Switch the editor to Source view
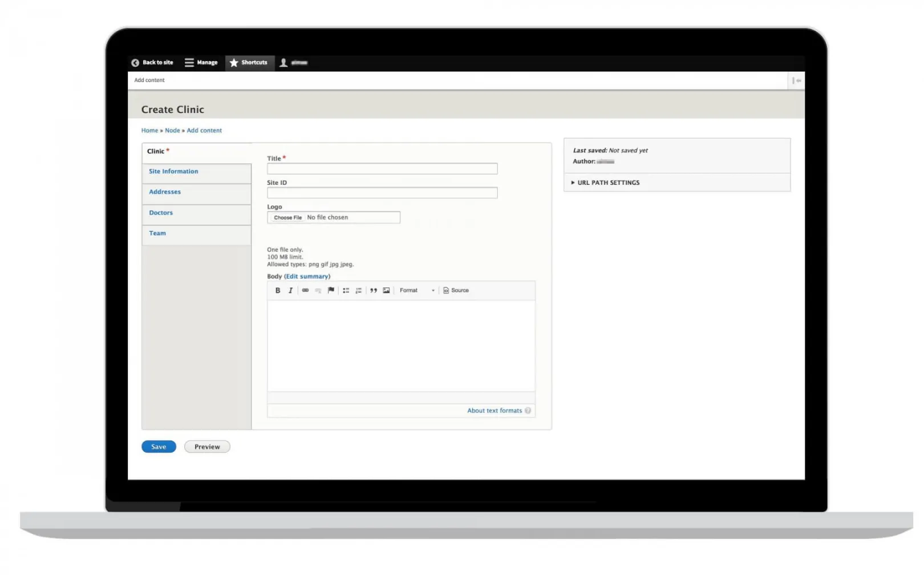The height and width of the screenshot is (575, 924). coord(456,290)
